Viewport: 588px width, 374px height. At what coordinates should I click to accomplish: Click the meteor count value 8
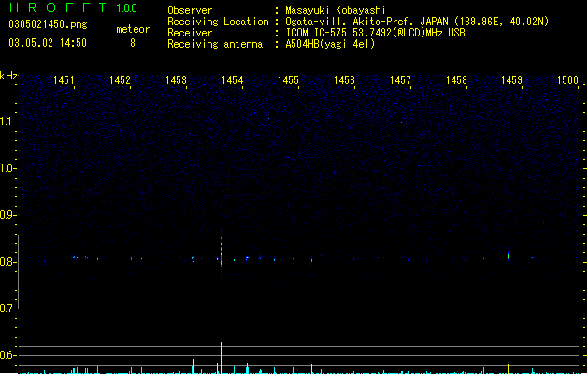coord(133,43)
